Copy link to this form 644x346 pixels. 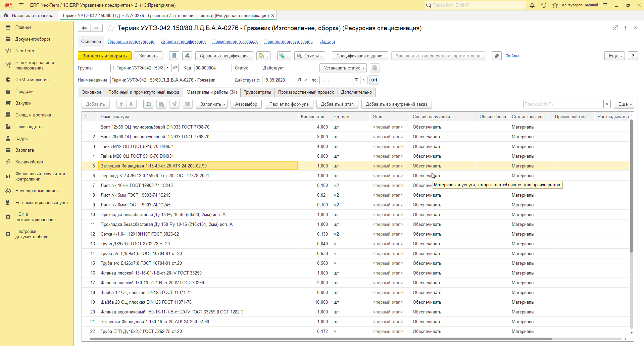coord(615,28)
